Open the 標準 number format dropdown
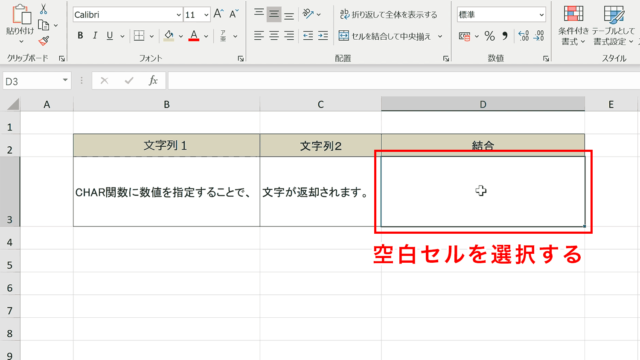 tap(501, 15)
